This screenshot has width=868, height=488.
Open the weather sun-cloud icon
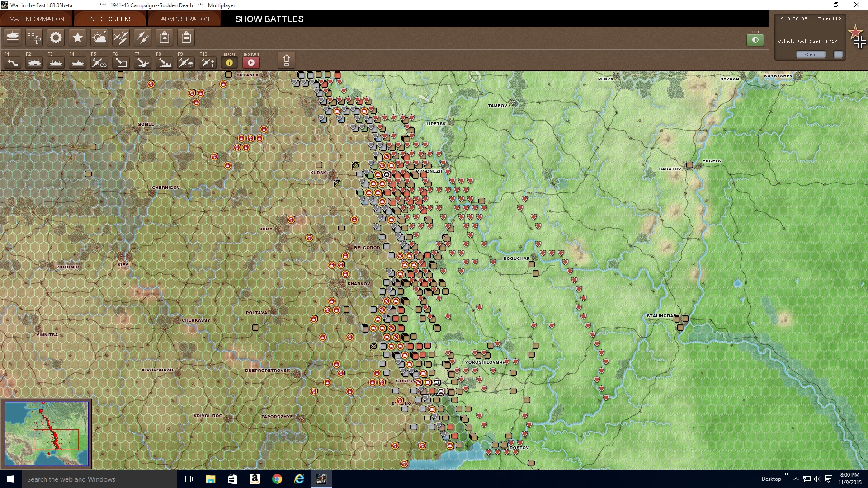coord(99,38)
